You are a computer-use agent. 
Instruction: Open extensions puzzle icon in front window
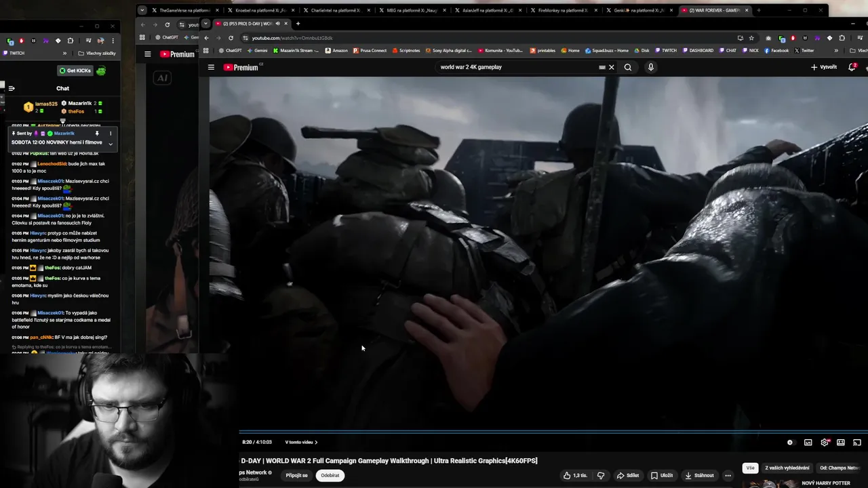click(x=842, y=38)
